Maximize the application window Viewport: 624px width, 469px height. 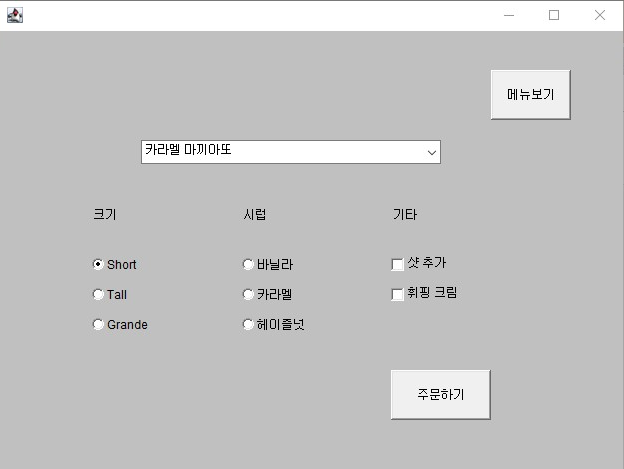click(x=554, y=16)
